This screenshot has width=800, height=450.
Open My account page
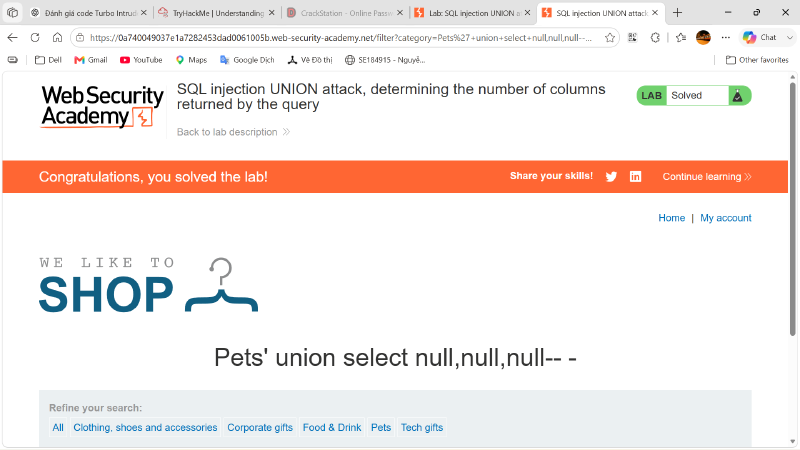point(726,218)
